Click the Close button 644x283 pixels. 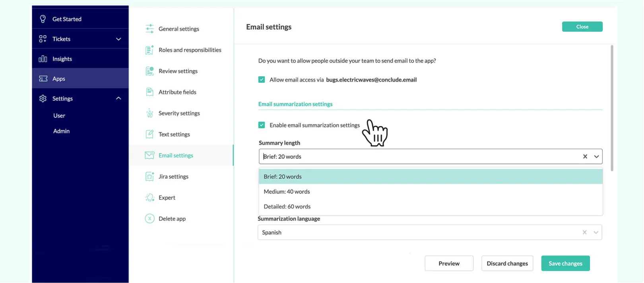coord(582,27)
